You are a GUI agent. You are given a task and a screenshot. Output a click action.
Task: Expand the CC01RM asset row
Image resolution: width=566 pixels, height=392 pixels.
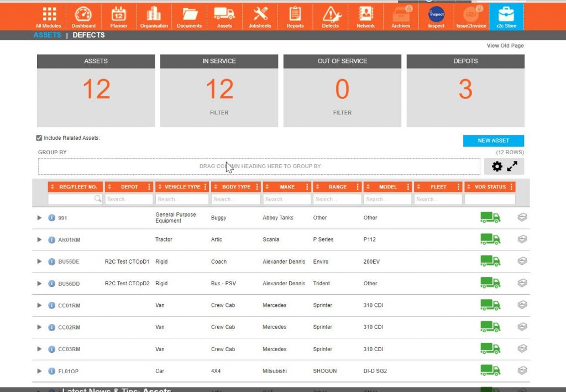pyautogui.click(x=39, y=305)
